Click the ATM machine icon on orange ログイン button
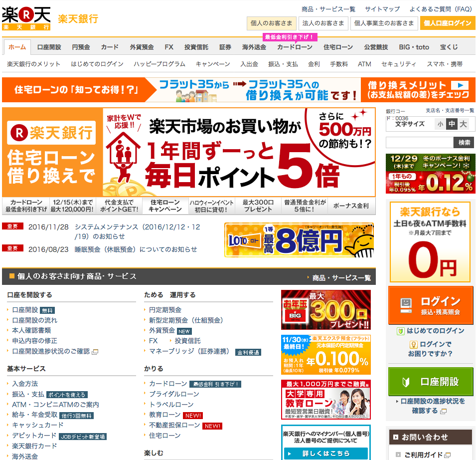The height and width of the screenshot is (460, 476). coord(406,306)
